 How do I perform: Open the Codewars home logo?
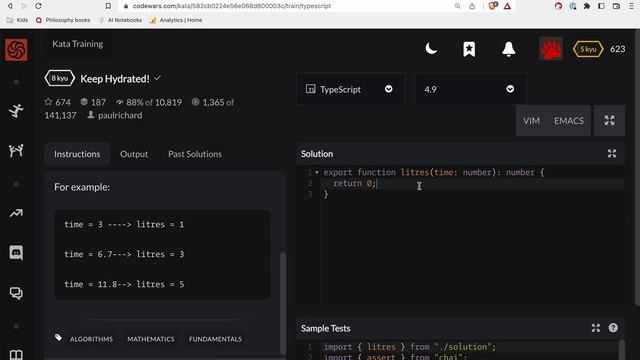[x=16, y=50]
